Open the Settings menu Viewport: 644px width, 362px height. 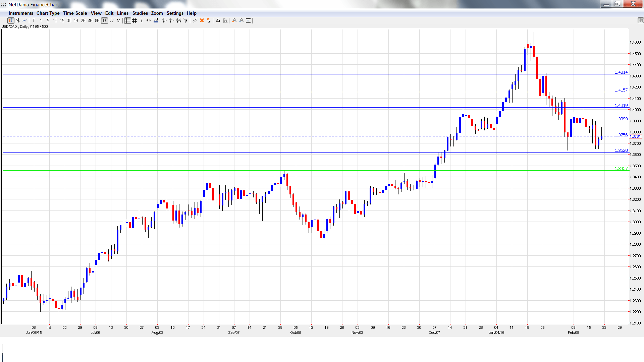pyautogui.click(x=175, y=13)
